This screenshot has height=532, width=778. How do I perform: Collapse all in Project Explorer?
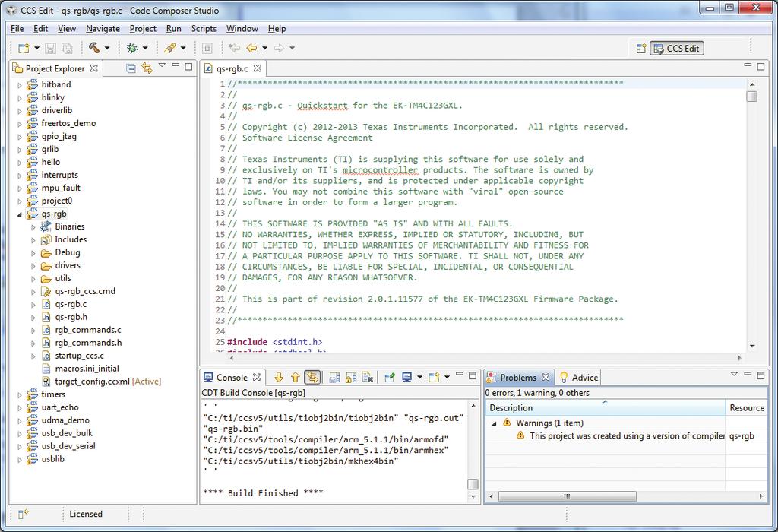(x=131, y=68)
